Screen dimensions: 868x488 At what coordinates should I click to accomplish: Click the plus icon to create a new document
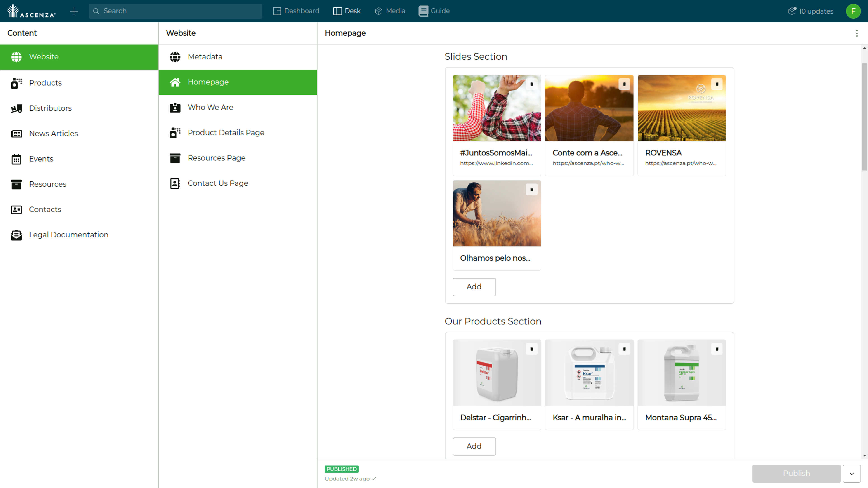coord(74,11)
